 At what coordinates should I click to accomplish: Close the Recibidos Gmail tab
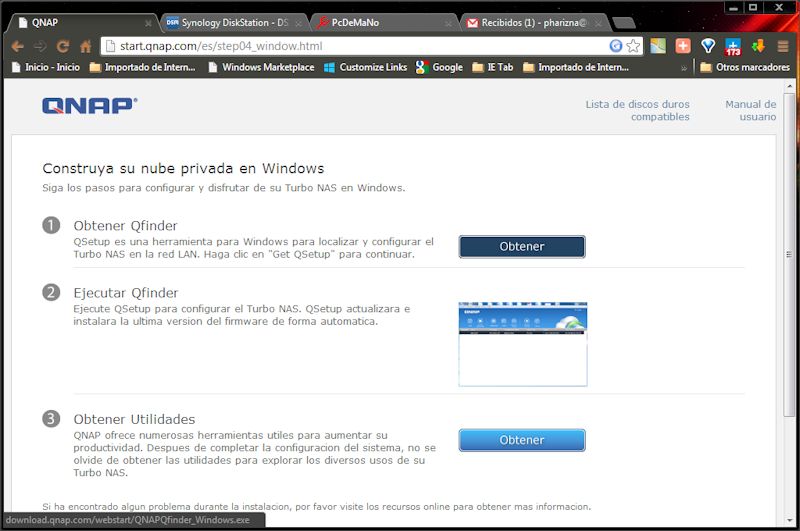[598, 23]
